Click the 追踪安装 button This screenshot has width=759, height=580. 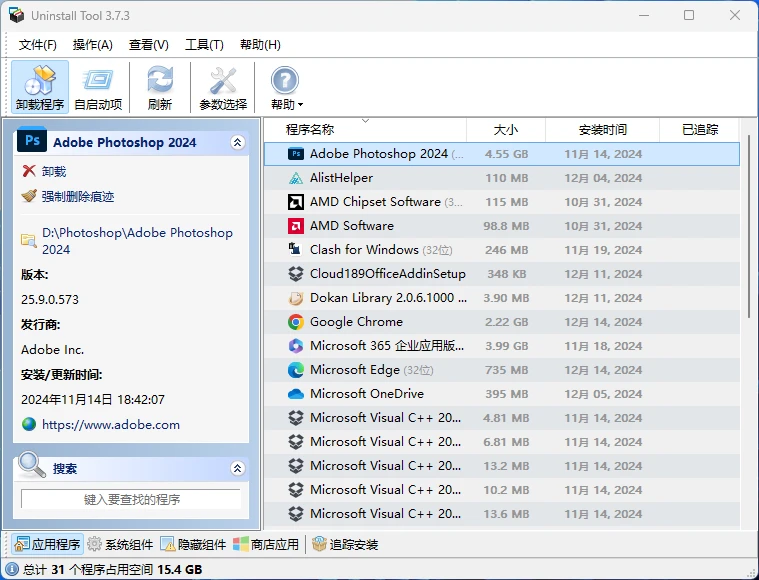(x=345, y=545)
